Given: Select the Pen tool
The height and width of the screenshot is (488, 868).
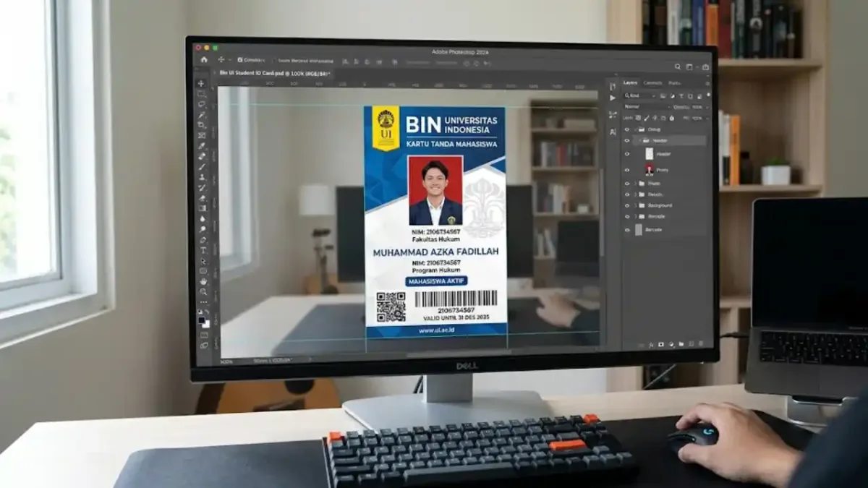Looking at the screenshot, I should coord(202,239).
